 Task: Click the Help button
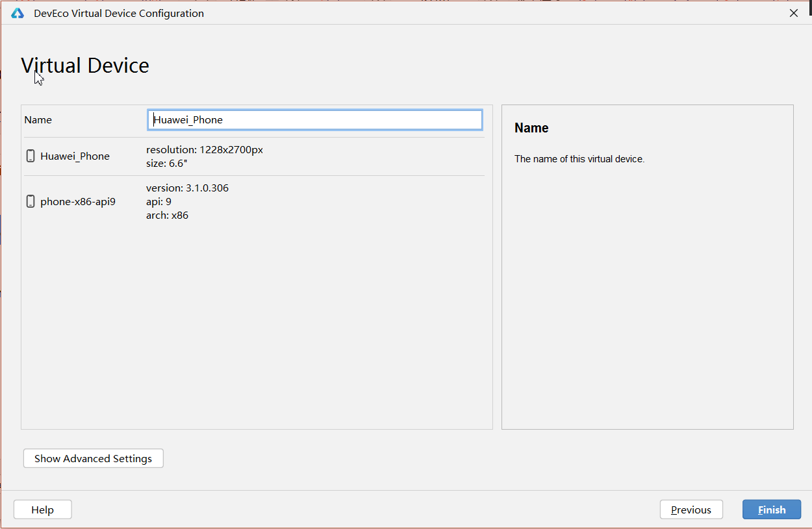(42, 510)
